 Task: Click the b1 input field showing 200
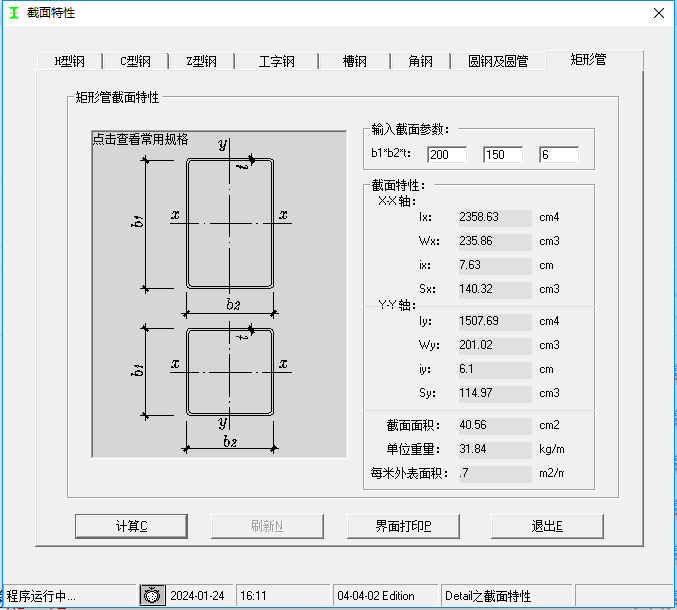[447, 155]
